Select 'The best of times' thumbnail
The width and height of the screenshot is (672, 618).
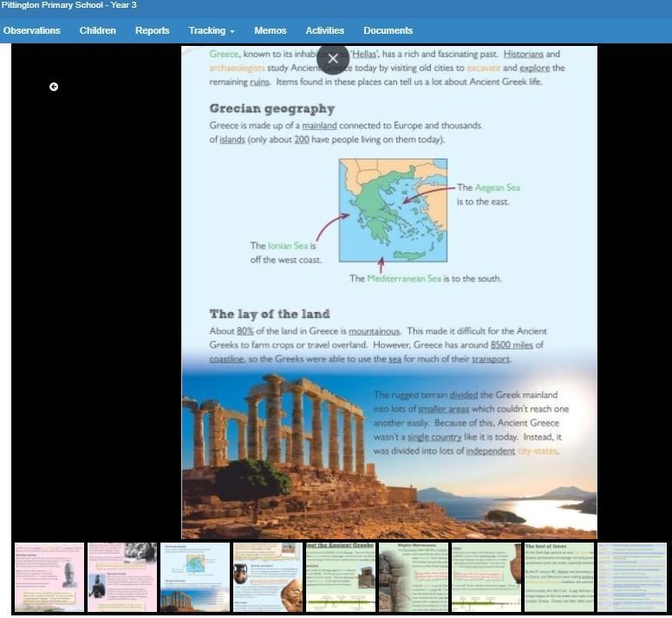pos(559,577)
